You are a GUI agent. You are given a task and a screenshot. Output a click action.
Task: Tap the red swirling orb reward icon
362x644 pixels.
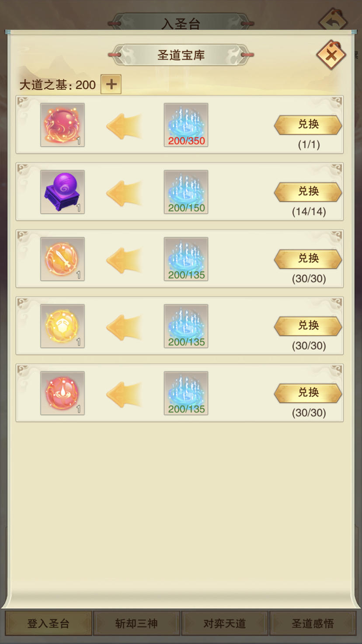point(63,125)
